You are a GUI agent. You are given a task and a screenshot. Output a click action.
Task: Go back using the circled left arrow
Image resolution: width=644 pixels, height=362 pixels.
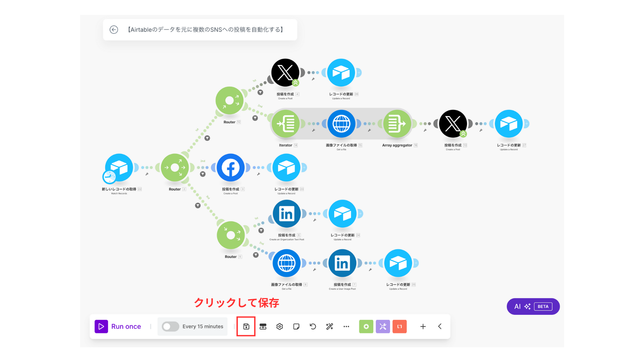114,30
